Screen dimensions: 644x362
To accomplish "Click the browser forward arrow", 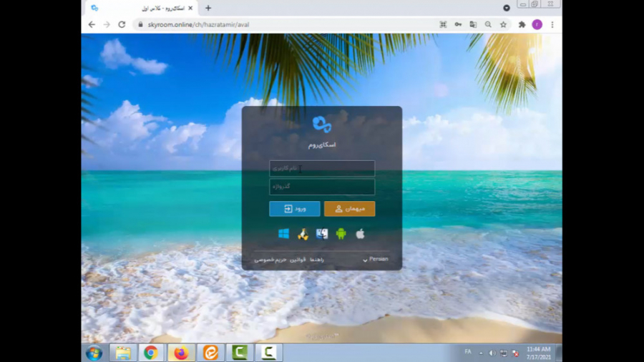I will click(107, 24).
